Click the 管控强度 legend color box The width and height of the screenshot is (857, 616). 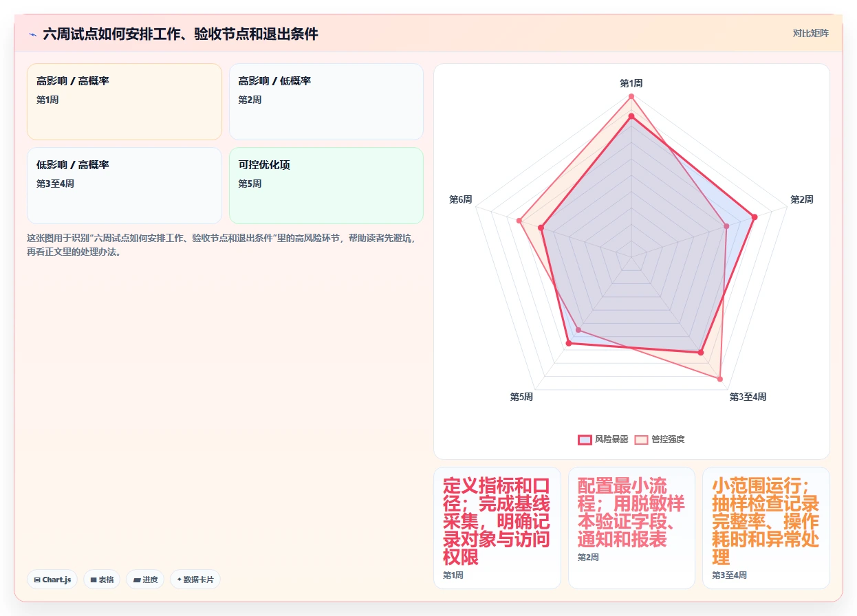click(x=641, y=439)
